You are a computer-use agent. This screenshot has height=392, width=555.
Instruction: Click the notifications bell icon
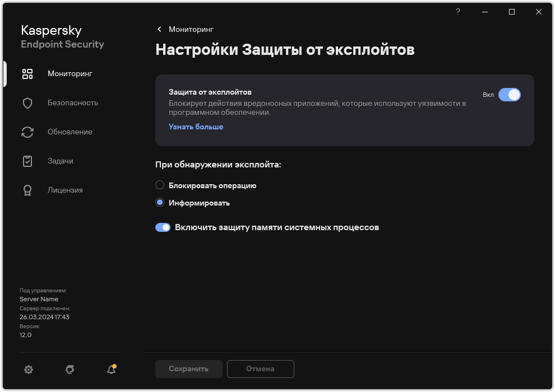(x=110, y=370)
